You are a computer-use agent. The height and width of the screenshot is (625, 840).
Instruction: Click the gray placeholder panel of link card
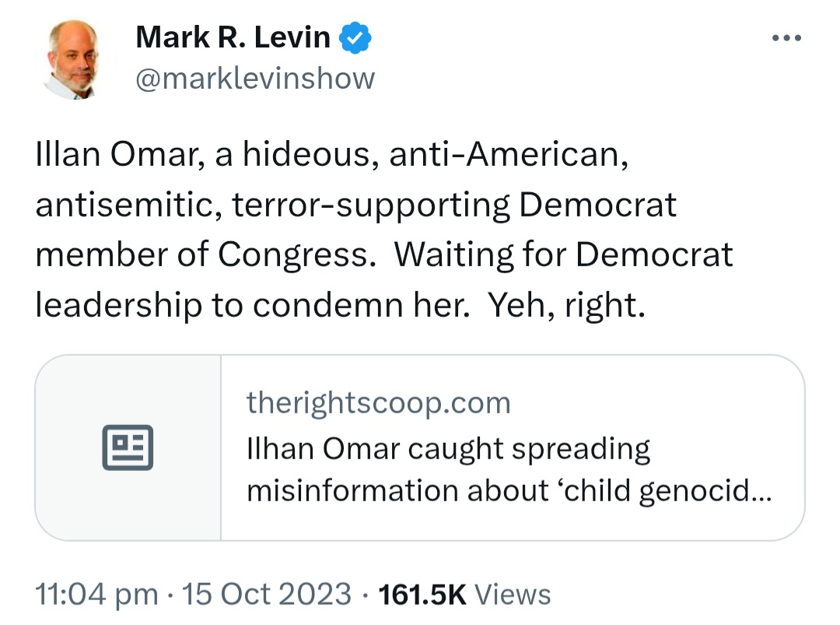click(x=128, y=448)
